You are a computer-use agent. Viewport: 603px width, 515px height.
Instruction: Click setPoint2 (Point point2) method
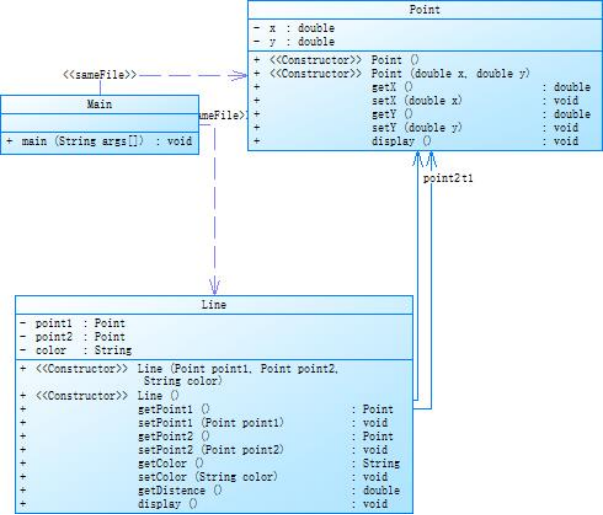tap(205, 450)
